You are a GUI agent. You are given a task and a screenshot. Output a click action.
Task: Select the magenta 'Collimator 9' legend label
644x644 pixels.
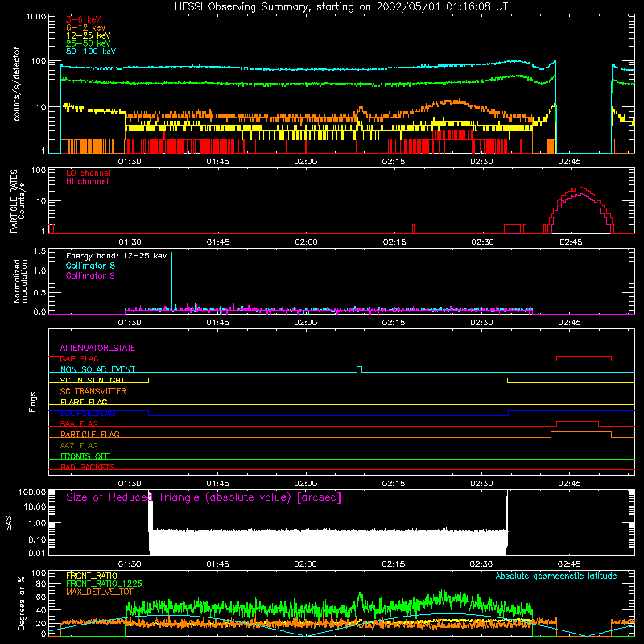pos(90,275)
